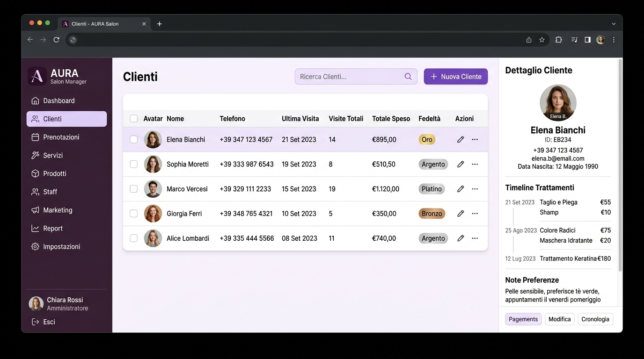Click the Impostazioni gear icon
The image size is (644, 359).
point(35,246)
